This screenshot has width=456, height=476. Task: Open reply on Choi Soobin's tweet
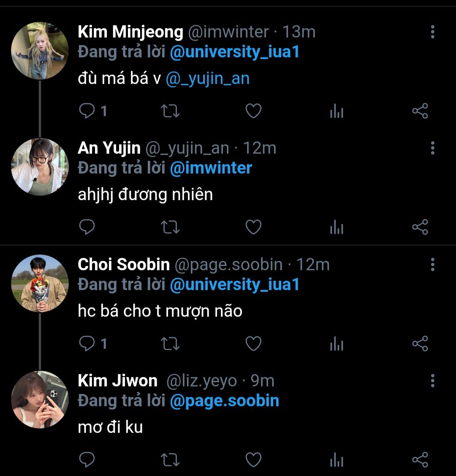click(87, 344)
